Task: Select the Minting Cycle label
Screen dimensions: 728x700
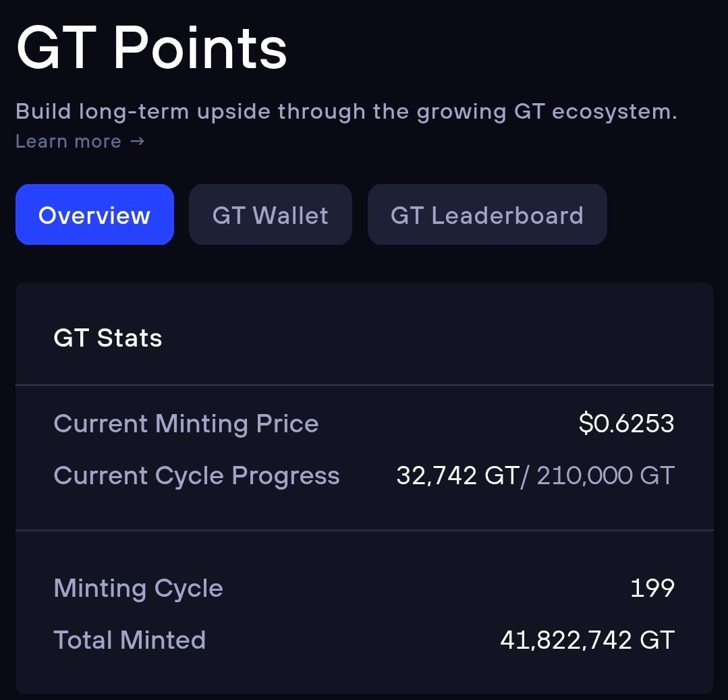Action: point(138,589)
